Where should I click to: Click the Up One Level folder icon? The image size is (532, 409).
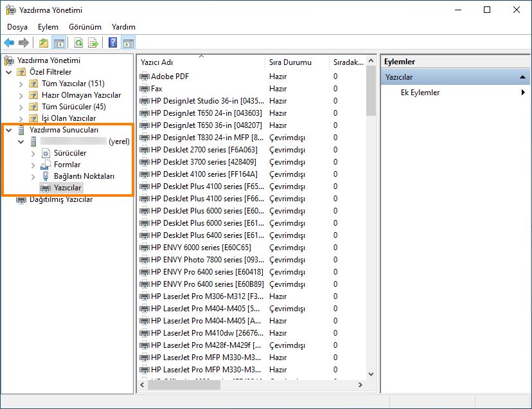[43, 43]
